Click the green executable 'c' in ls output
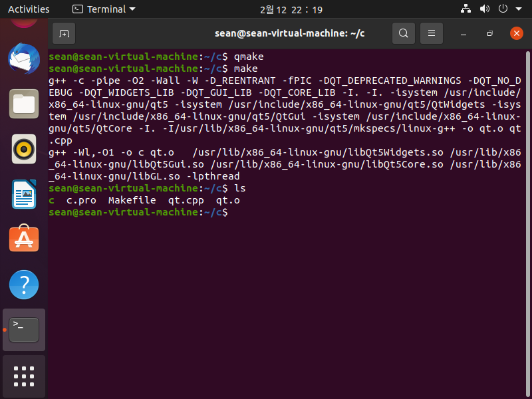The height and width of the screenshot is (399, 532). pos(52,201)
